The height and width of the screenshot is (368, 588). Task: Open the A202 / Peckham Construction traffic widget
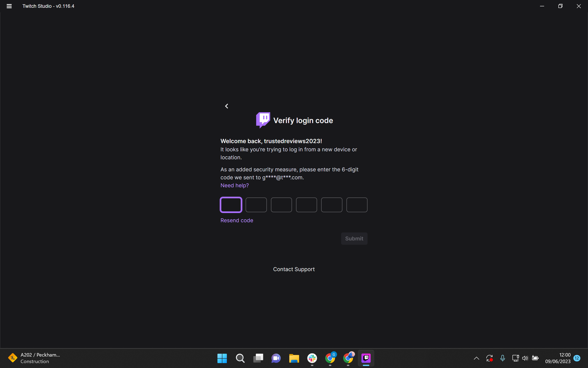[34, 358]
